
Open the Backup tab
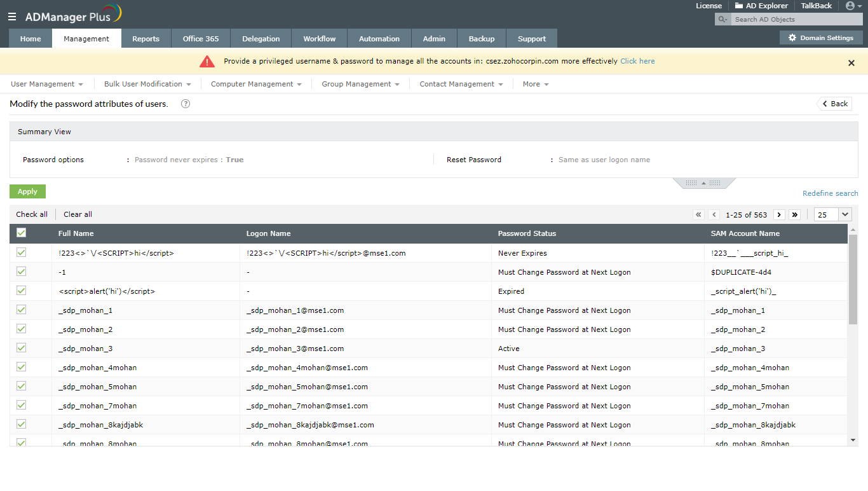click(x=482, y=39)
